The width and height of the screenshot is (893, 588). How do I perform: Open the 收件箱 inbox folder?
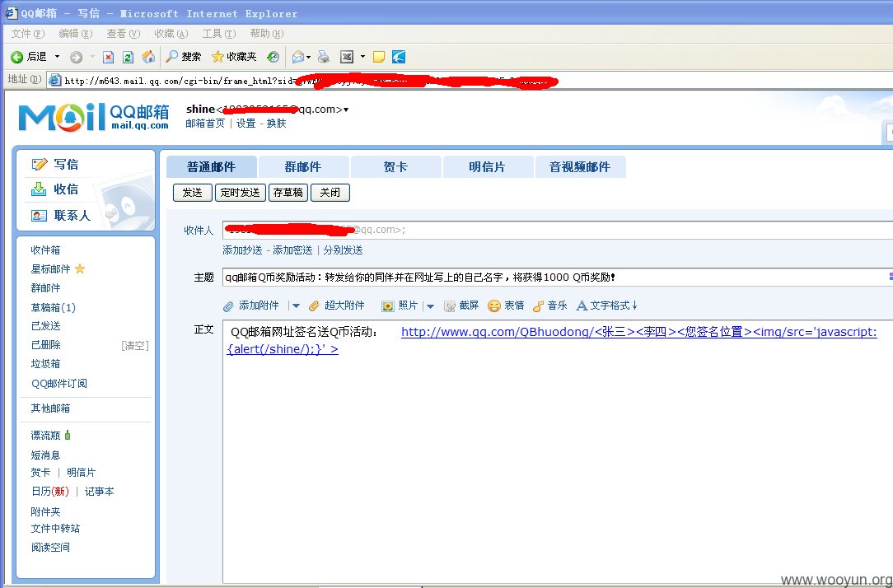(x=45, y=250)
